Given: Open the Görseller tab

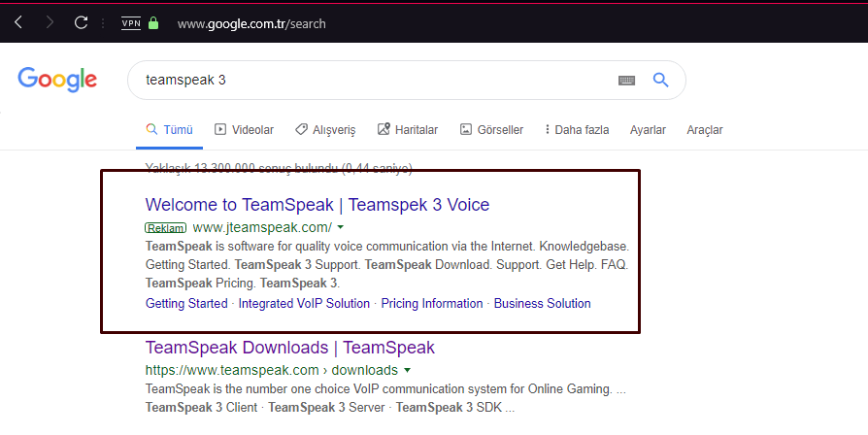Looking at the screenshot, I should (x=491, y=130).
